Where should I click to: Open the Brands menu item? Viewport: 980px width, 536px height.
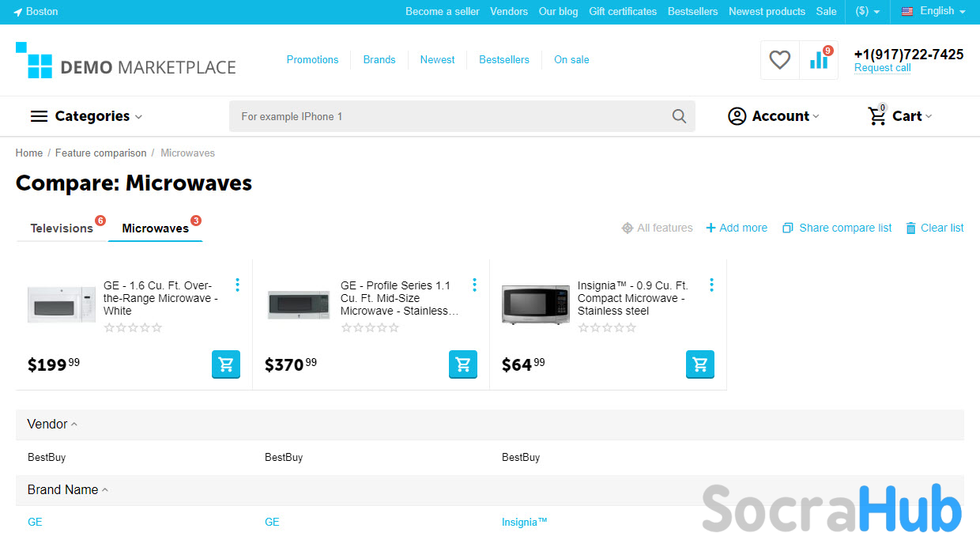(x=379, y=60)
